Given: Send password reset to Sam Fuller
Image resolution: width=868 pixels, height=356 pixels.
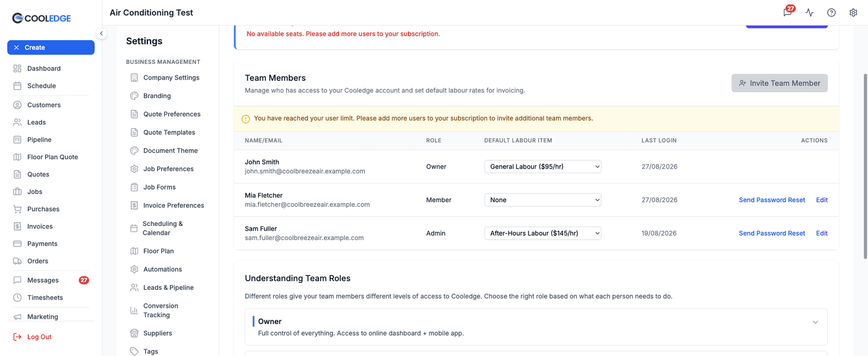Looking at the screenshot, I should coord(771,233).
